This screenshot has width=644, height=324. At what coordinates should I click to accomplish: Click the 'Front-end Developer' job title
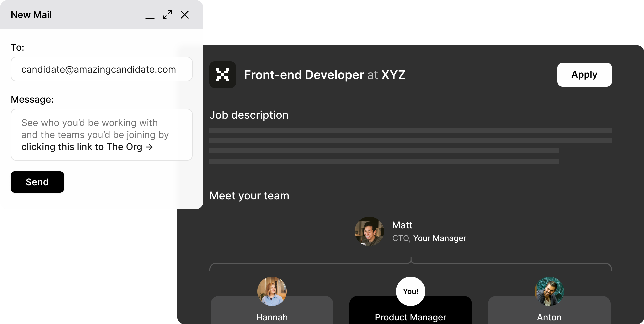[x=304, y=75]
